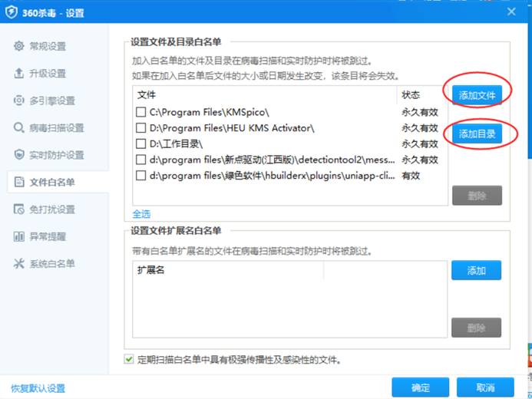Image resolution: width=532 pixels, height=399 pixels.
Task: Tick checkbox for hbuilderx plugins entry
Action: [x=140, y=176]
